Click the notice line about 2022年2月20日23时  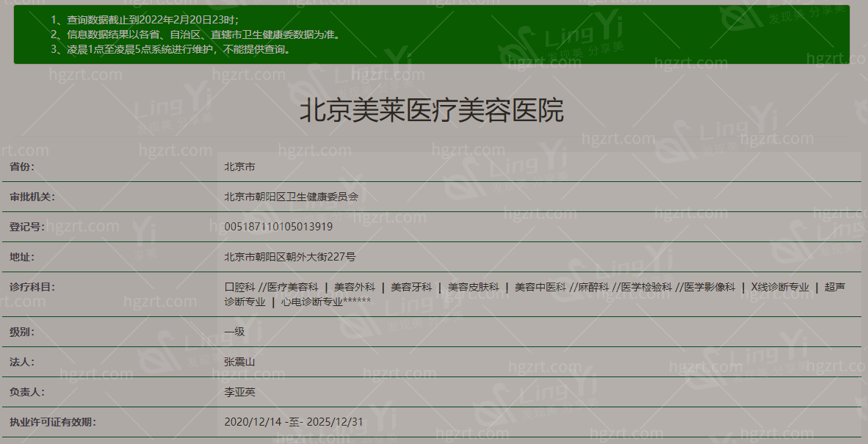click(x=145, y=20)
